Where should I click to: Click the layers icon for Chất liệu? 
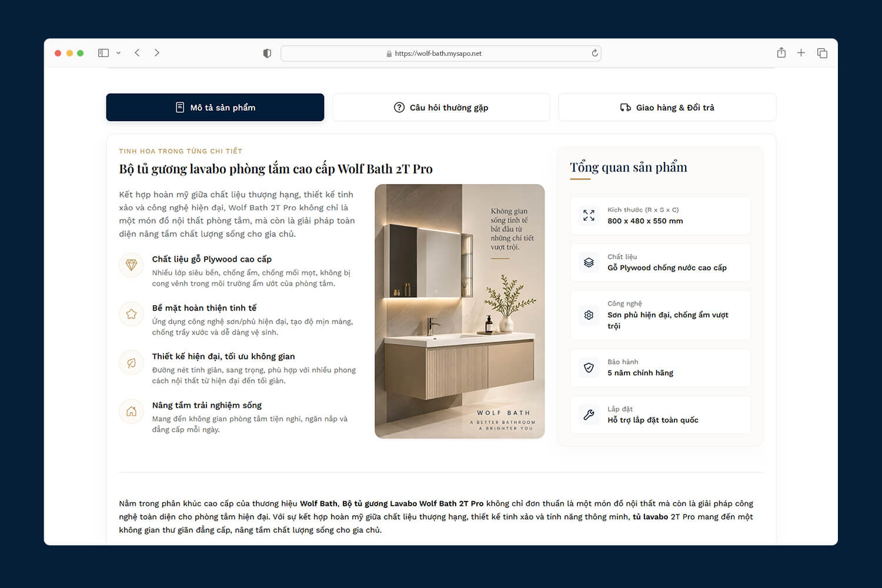pyautogui.click(x=589, y=262)
